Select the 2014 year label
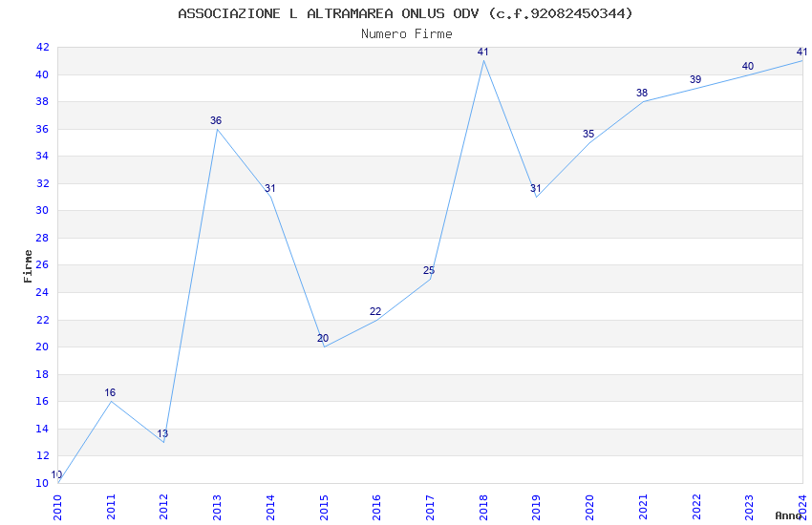The width and height of the screenshot is (812, 525). (x=270, y=507)
